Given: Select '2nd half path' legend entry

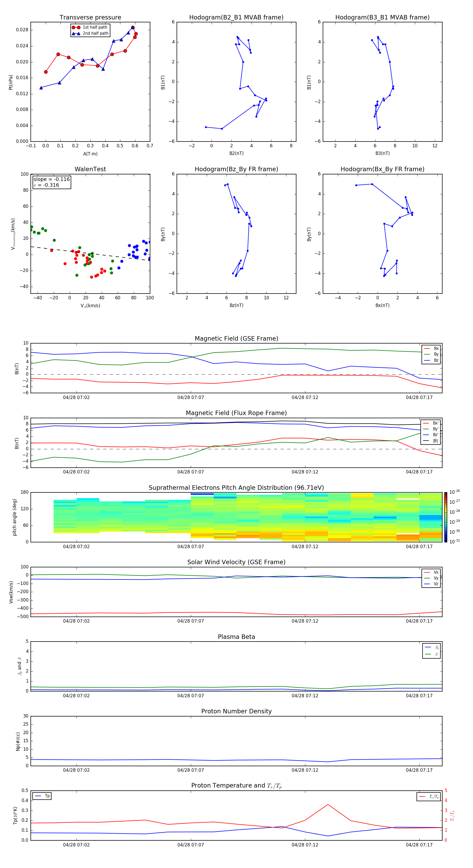Looking at the screenshot, I should point(90,33).
